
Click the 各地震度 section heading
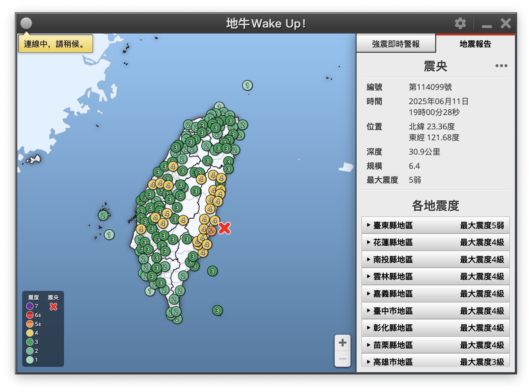[x=435, y=206]
